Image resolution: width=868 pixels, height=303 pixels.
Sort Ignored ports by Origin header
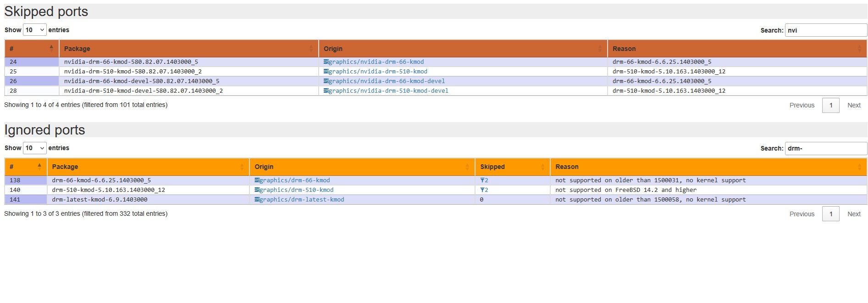(362, 167)
